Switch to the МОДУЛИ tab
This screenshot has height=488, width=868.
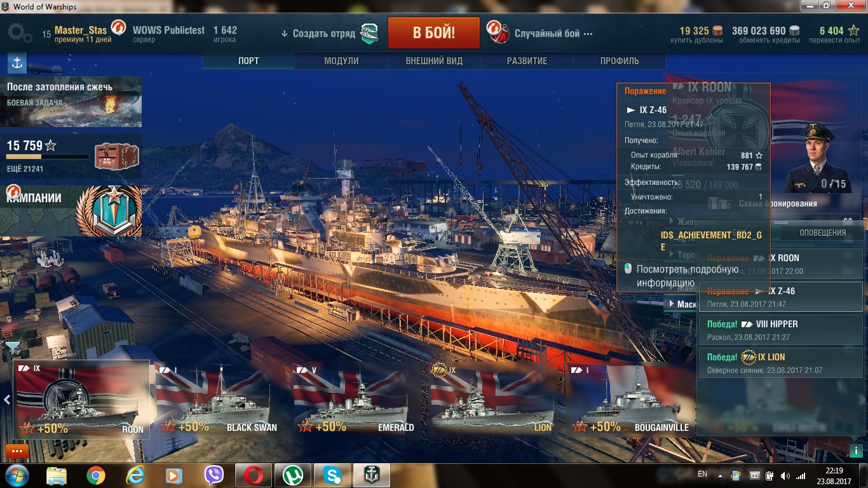[341, 61]
